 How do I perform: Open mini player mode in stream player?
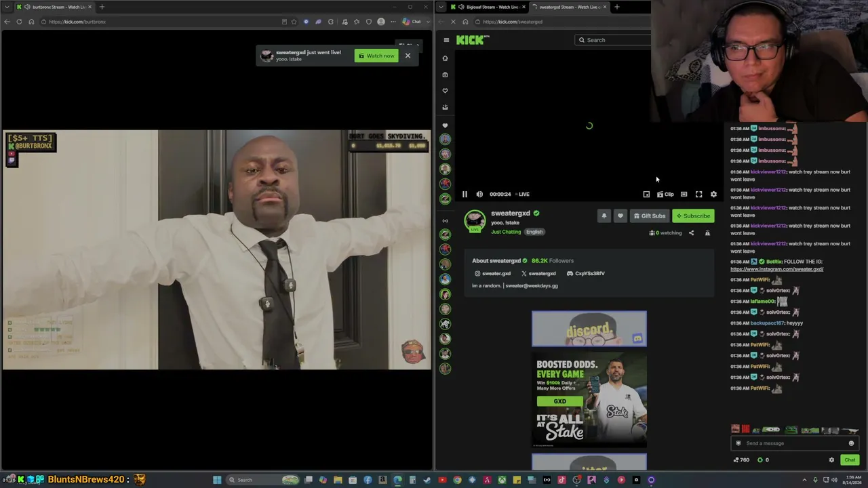coord(646,195)
